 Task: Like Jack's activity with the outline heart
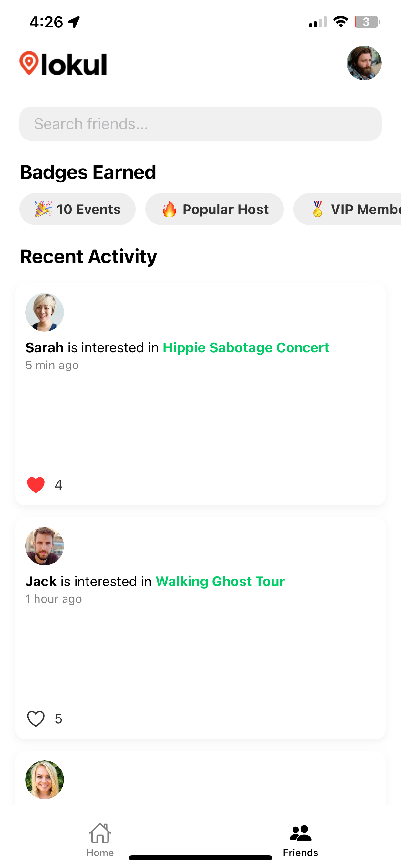pos(36,719)
